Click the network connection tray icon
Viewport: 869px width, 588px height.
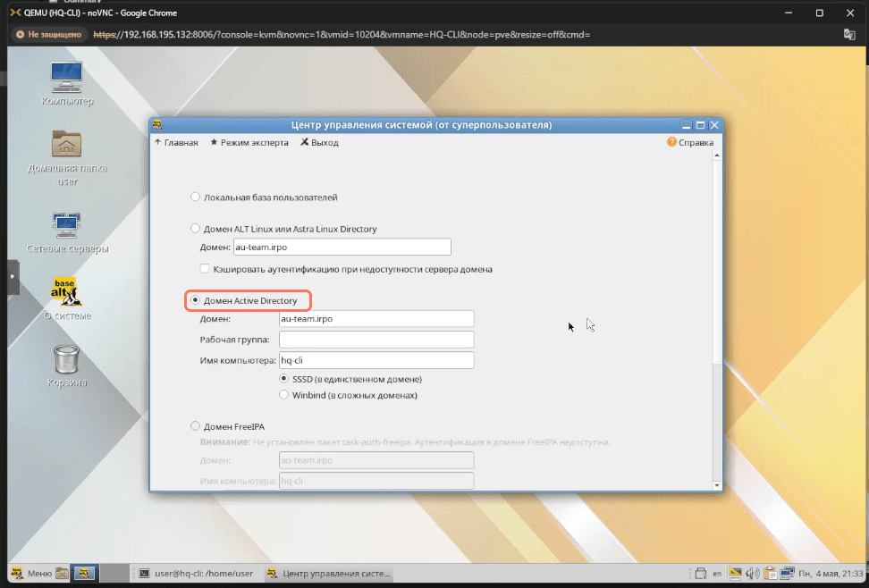tap(787, 573)
